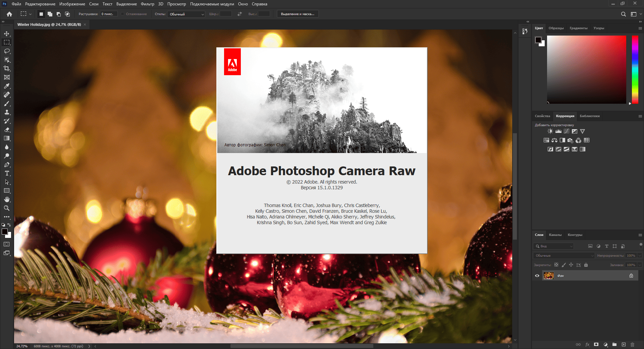Select the Brush tool
Viewport: 644px width, 349px height.
point(7,103)
